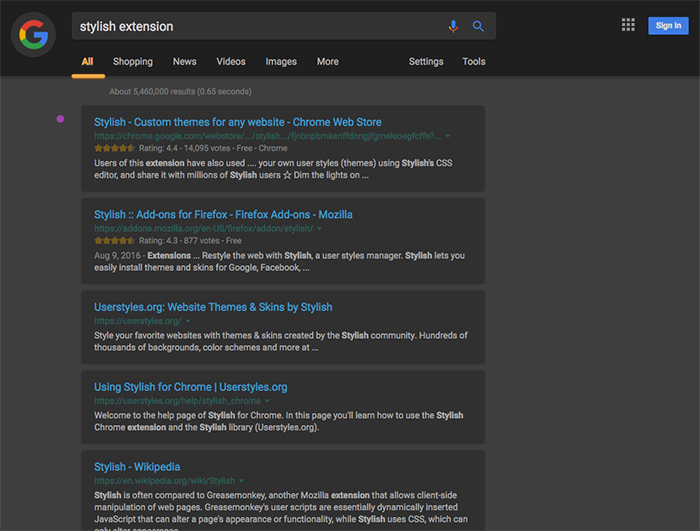The width and height of the screenshot is (700, 531).
Task: Click the Google logo
Action: 33,34
